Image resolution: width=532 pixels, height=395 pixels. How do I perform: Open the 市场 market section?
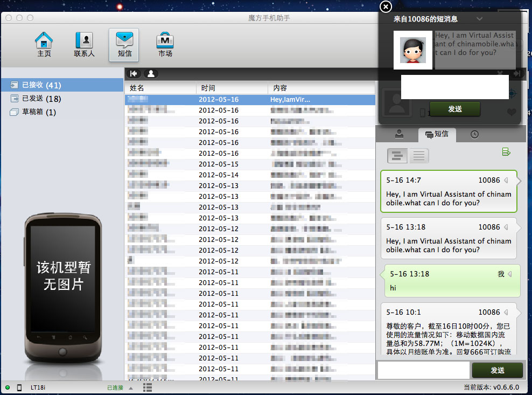165,45
